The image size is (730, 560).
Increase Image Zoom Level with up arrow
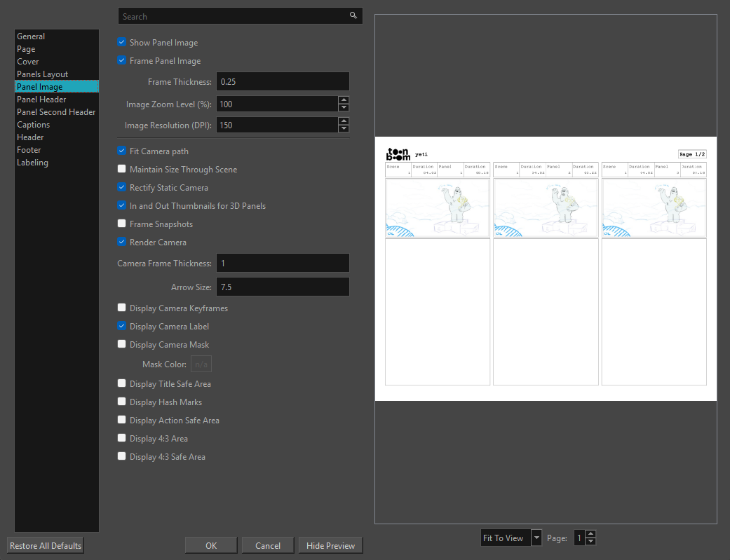pyautogui.click(x=344, y=100)
